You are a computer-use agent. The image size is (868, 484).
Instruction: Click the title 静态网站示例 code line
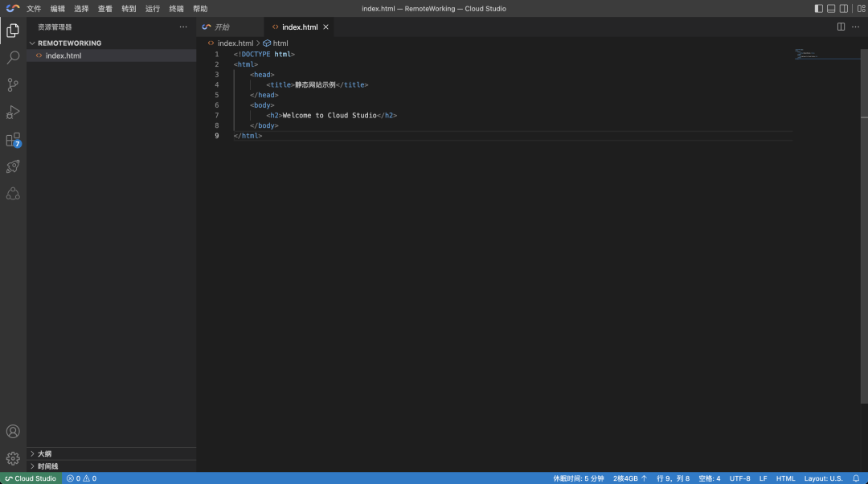(317, 84)
